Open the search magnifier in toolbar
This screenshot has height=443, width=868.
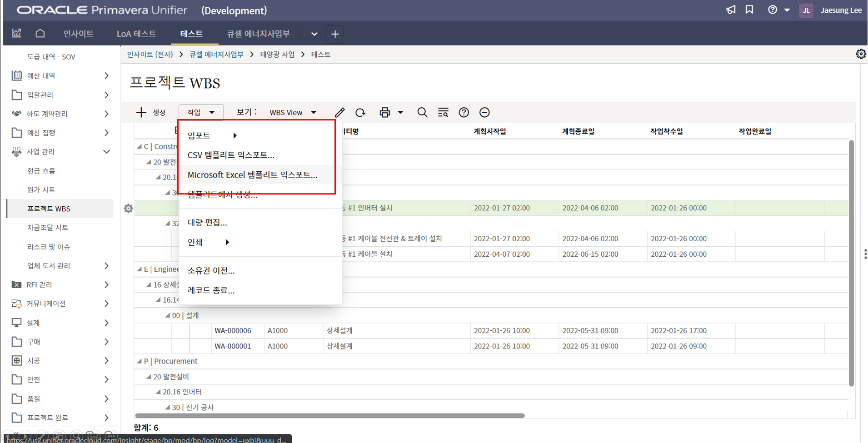[422, 112]
